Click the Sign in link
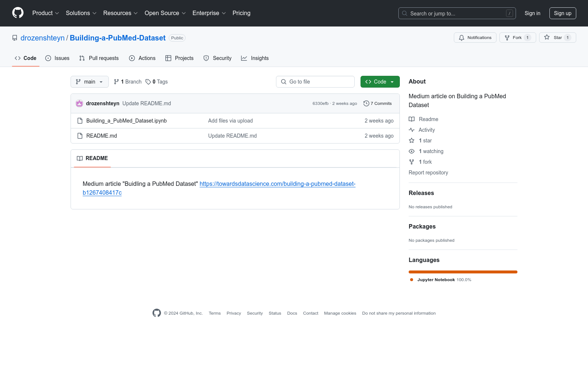588x368 pixels. click(533, 13)
